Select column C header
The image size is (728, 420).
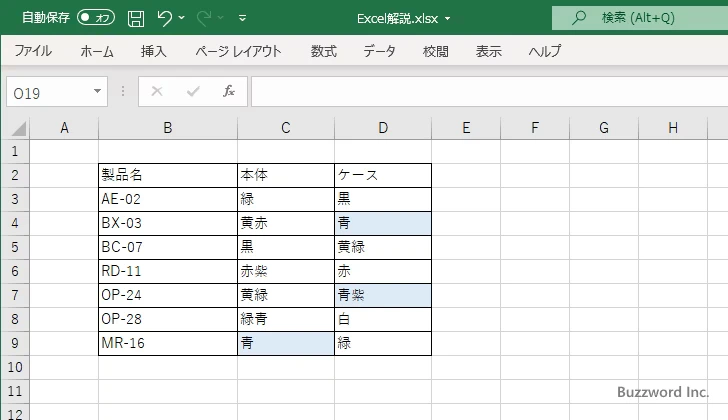click(286, 128)
